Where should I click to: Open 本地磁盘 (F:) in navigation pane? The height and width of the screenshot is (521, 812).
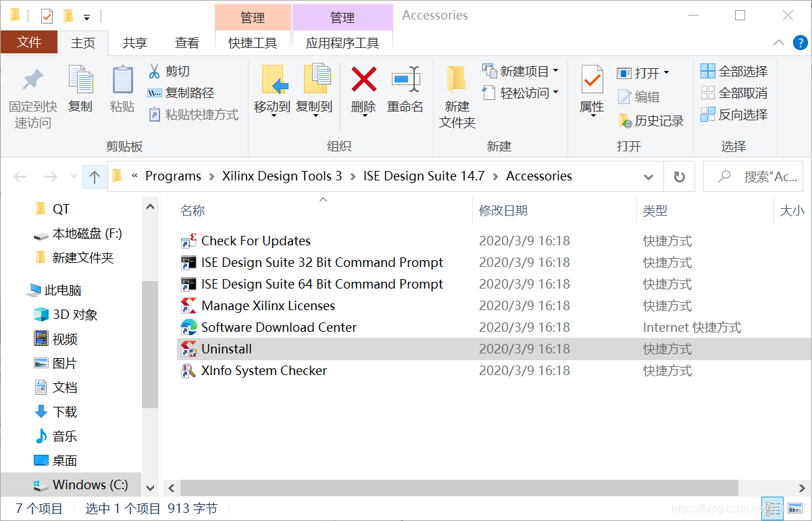78,234
